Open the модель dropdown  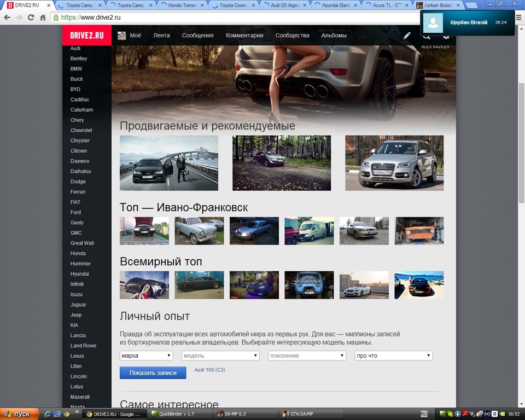click(220, 355)
